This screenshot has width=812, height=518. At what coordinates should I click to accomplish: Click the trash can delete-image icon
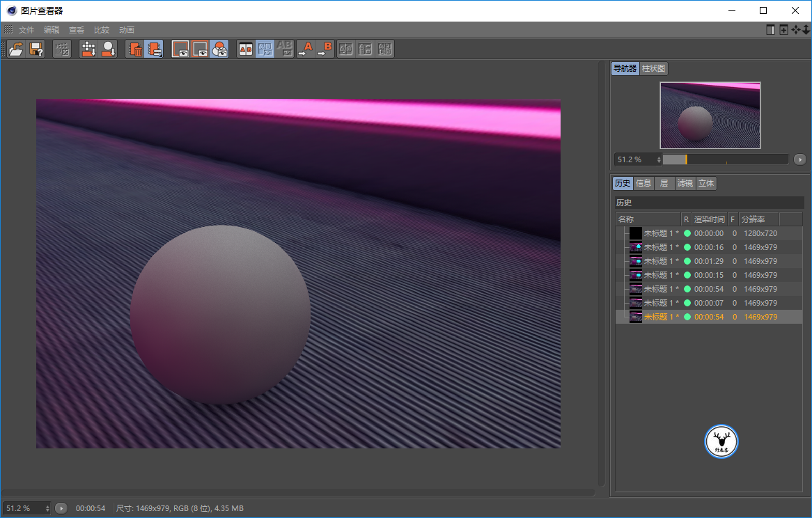pos(135,49)
